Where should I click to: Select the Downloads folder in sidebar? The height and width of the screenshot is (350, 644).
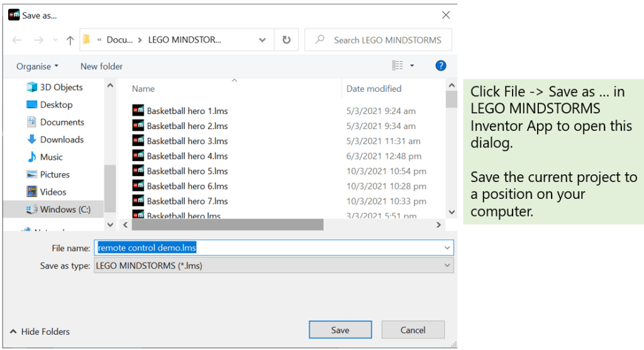62,140
